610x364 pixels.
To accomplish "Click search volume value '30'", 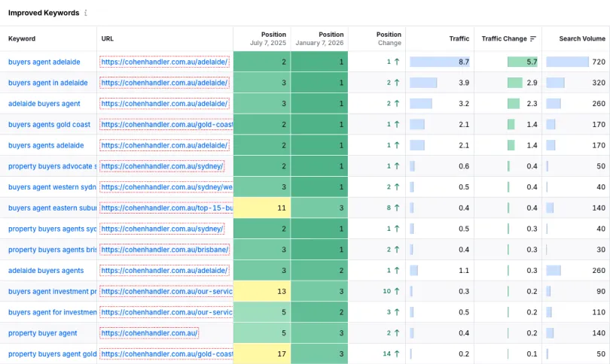I will [601, 250].
